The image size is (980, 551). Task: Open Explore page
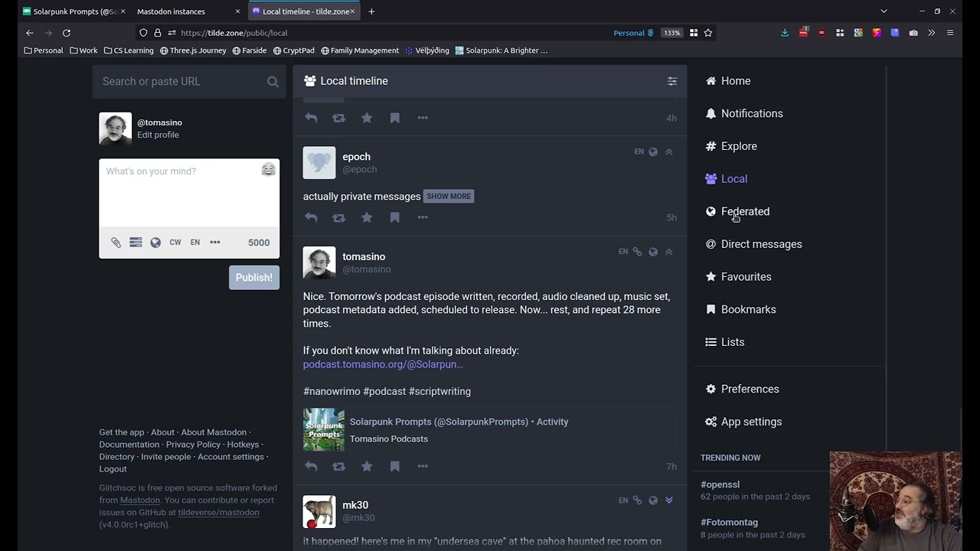[x=731, y=146]
